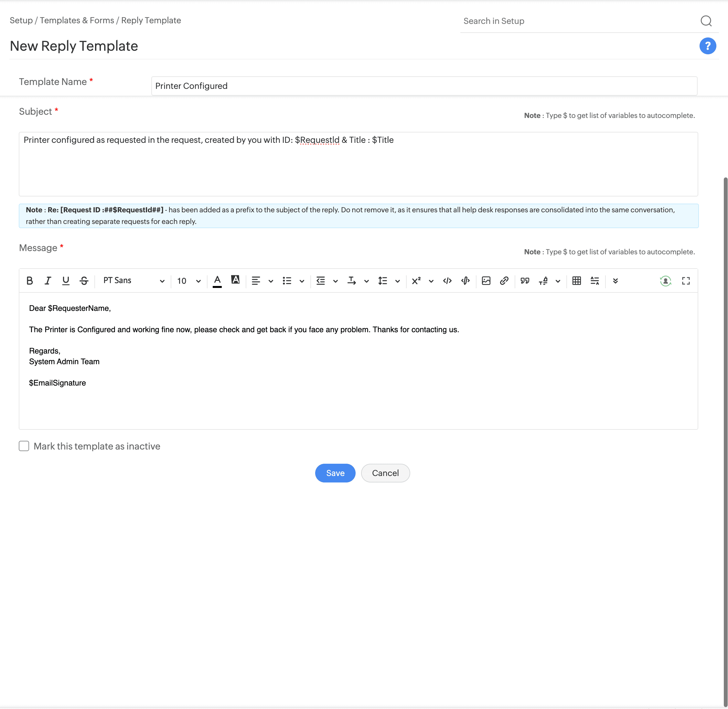This screenshot has width=728, height=709.
Task: Toggle bold formatting in message editor
Action: click(x=30, y=281)
